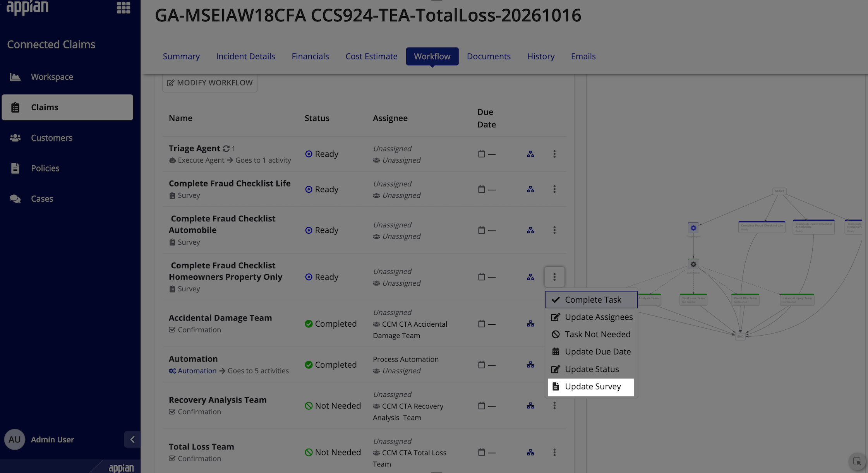Toggle options menu for Fraud Checklist Homeowners
This screenshot has height=473, width=868.
coord(554,277)
